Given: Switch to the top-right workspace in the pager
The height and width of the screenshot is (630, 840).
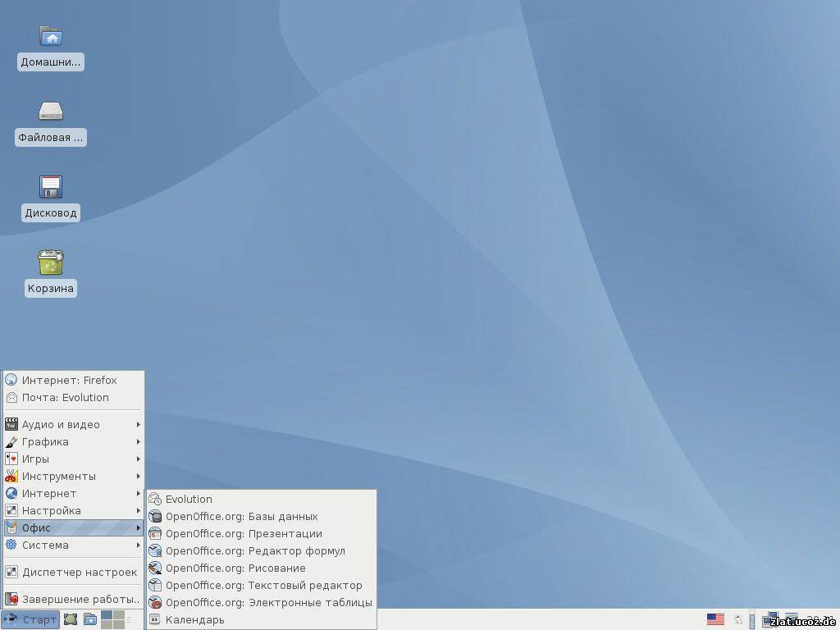Looking at the screenshot, I should (119, 614).
